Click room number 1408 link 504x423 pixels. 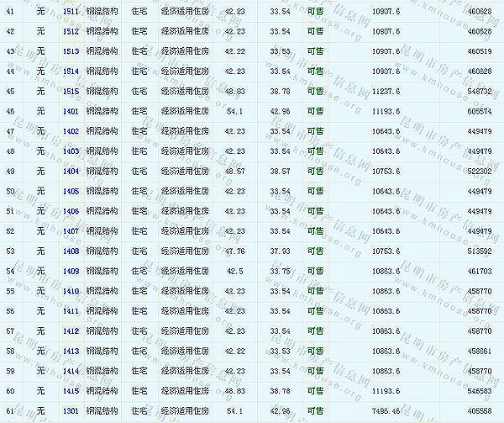[x=71, y=251]
